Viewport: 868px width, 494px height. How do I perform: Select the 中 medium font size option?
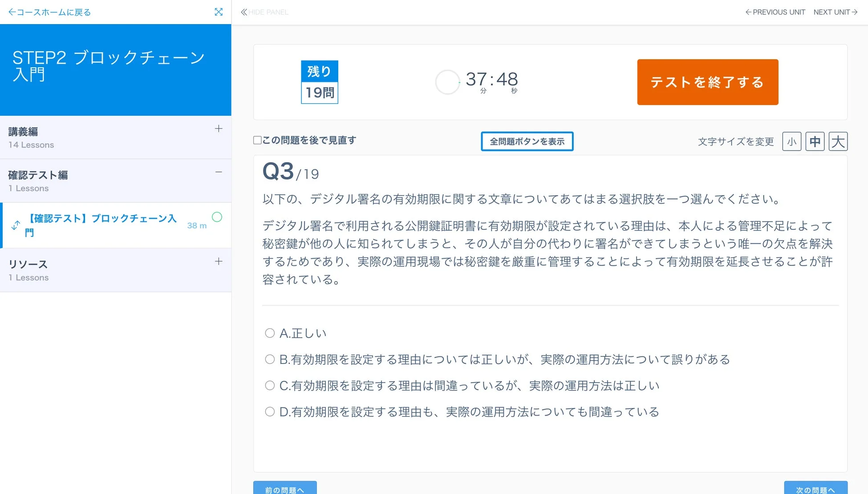click(815, 141)
